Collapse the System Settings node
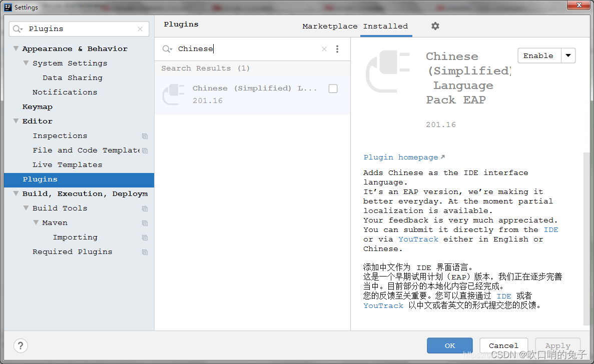This screenshot has height=364, width=594. pyautogui.click(x=26, y=63)
